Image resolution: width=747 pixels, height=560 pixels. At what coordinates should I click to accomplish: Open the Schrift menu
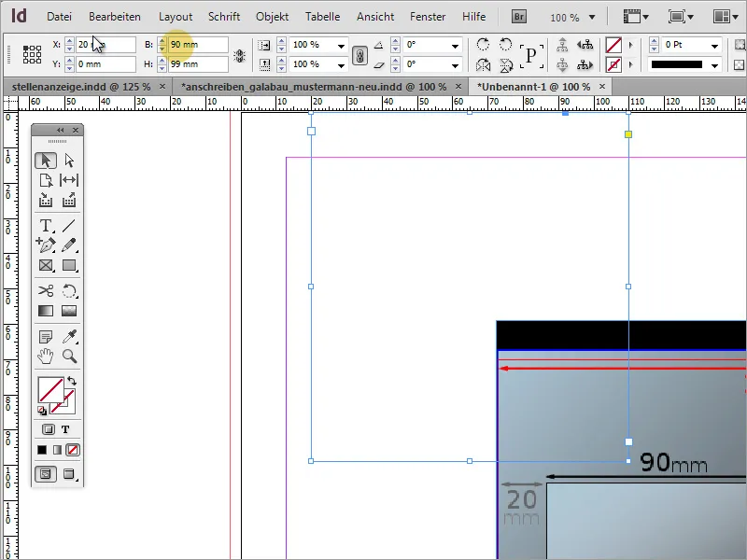(x=224, y=17)
